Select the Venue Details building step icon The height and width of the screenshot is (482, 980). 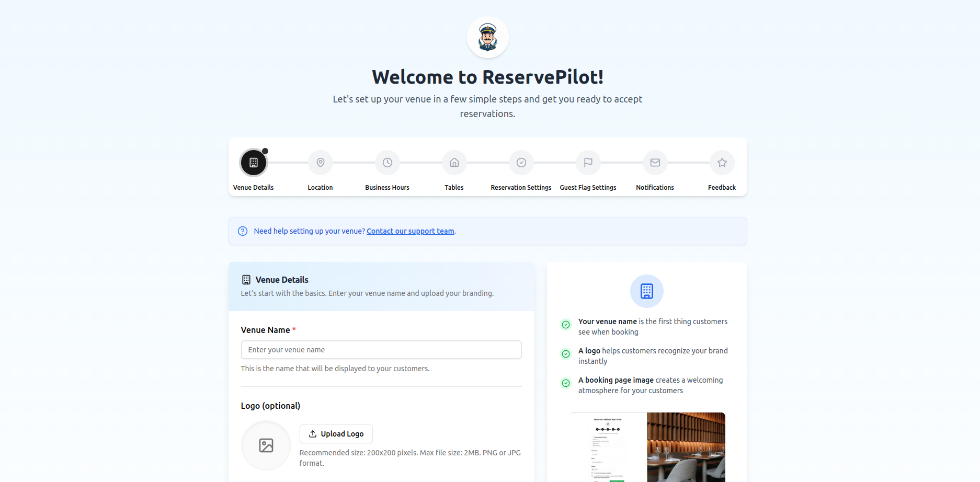coord(253,163)
